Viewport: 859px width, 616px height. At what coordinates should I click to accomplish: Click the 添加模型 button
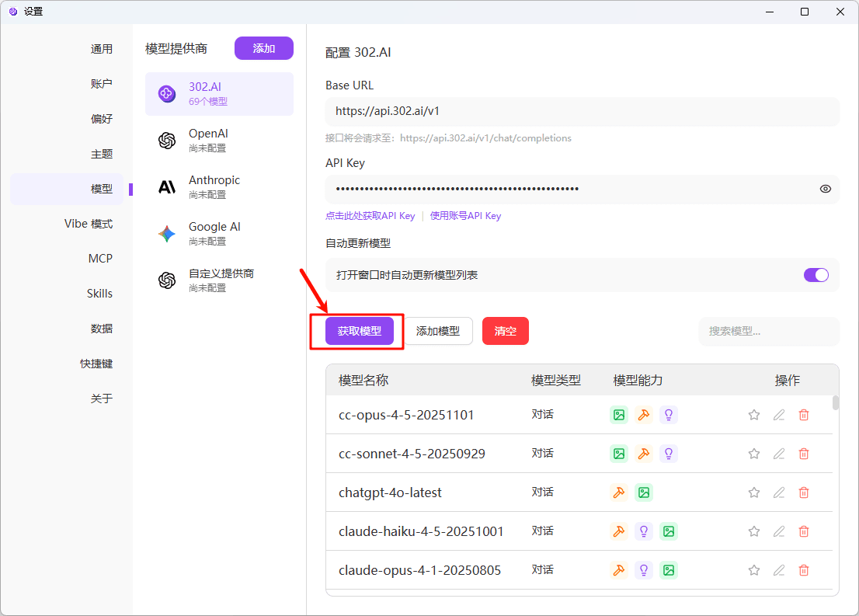click(x=438, y=331)
